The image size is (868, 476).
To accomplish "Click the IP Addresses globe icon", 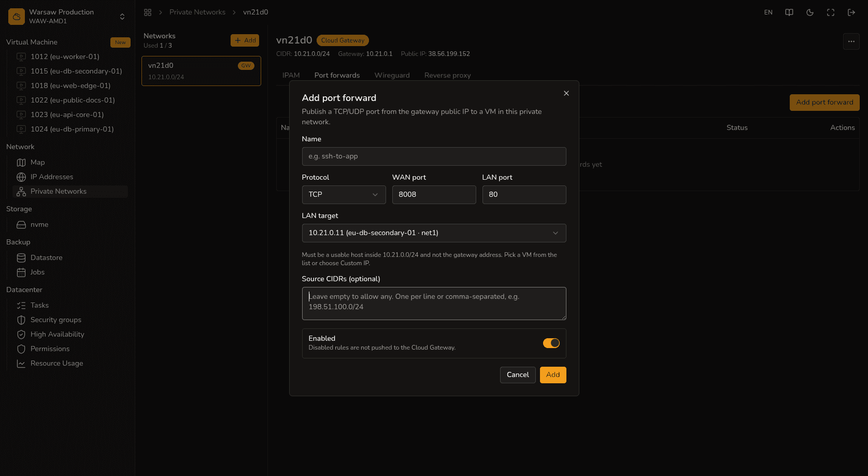I will point(21,177).
